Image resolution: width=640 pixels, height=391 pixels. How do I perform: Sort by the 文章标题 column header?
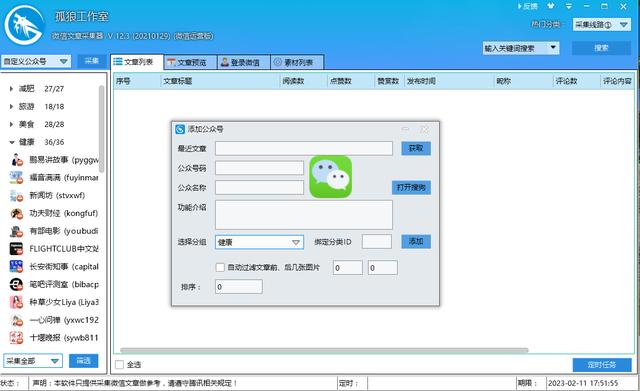pos(220,81)
